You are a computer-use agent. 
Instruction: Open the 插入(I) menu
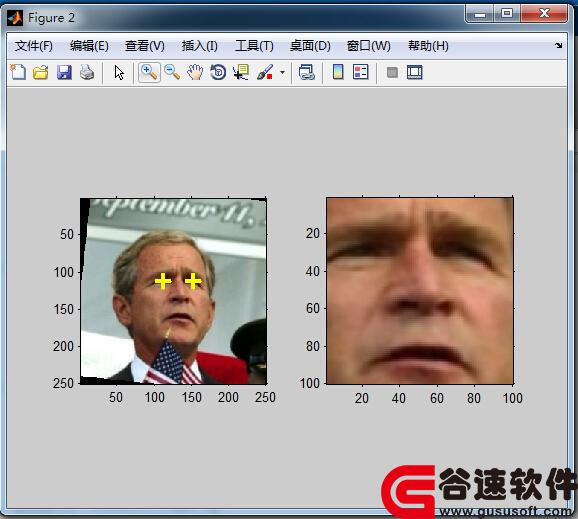point(199,46)
